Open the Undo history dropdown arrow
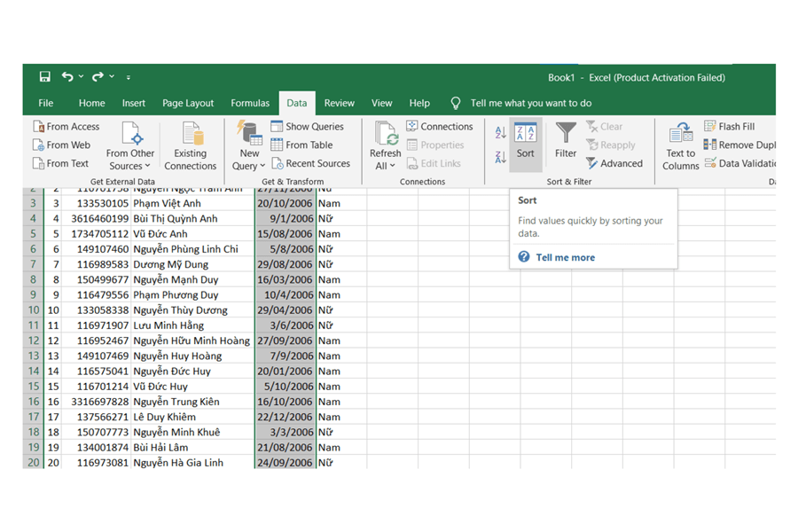798x532 pixels. click(x=81, y=77)
